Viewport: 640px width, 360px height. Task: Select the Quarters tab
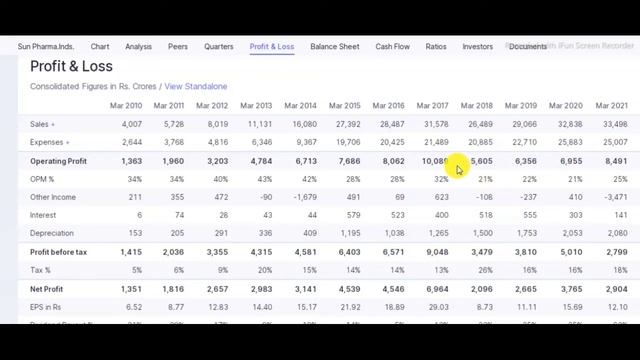(x=219, y=47)
